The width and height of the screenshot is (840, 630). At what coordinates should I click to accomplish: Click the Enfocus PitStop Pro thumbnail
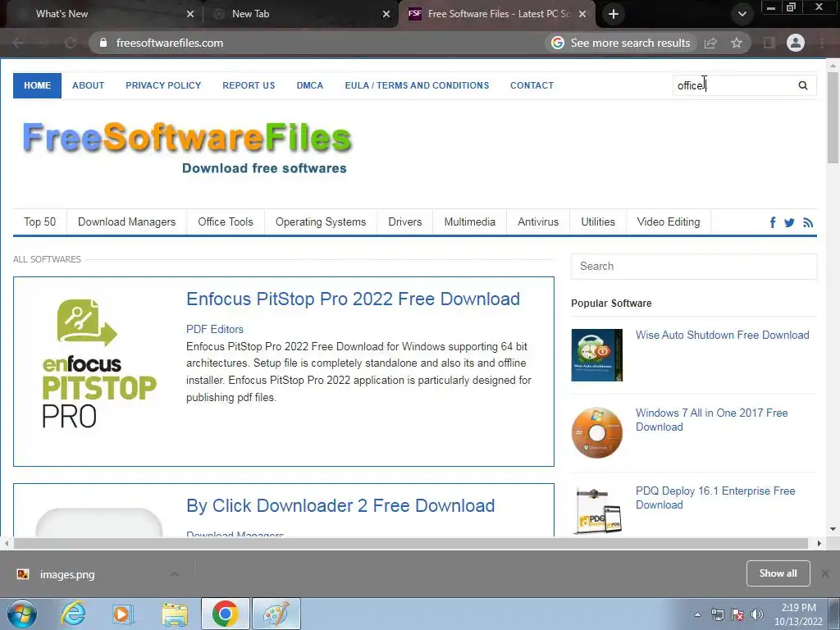[99, 364]
